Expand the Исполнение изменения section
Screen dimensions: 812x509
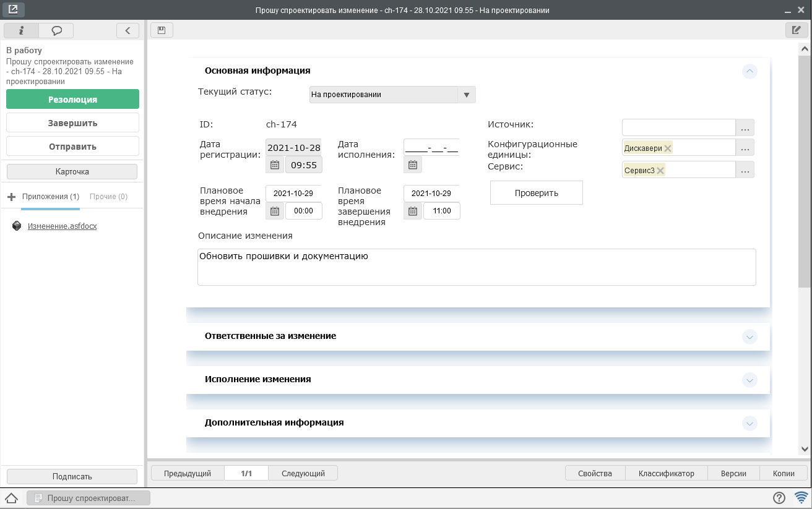pos(749,380)
